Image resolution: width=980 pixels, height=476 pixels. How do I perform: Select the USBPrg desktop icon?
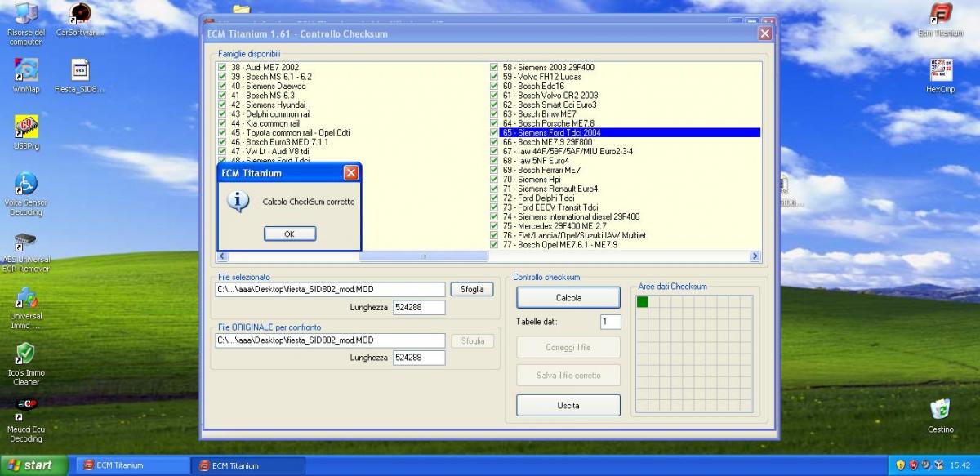coord(25,132)
